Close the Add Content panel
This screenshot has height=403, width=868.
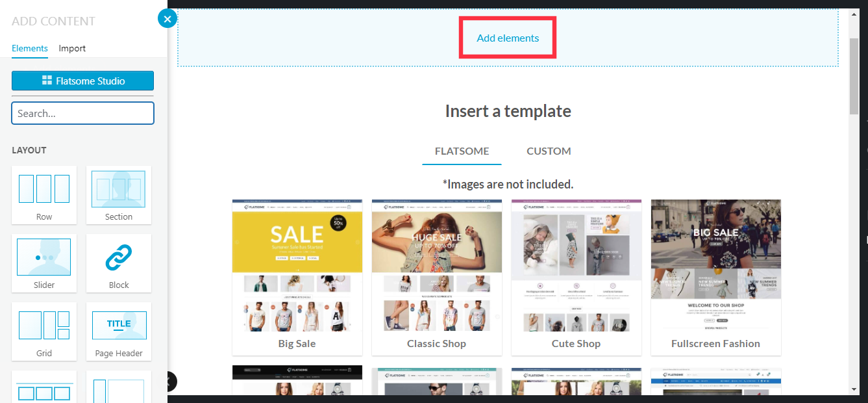pyautogui.click(x=167, y=19)
